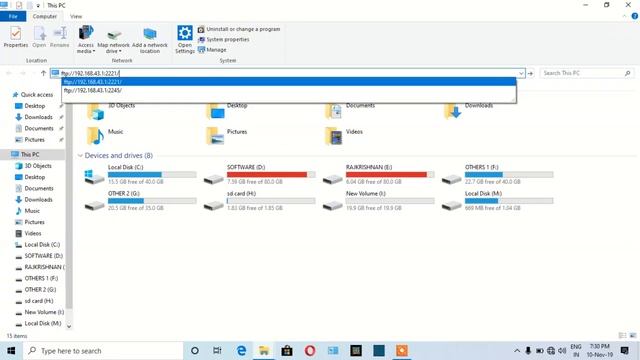The width and height of the screenshot is (640, 360).
Task: Select the OTHER 2 (G:) drive icon
Action: [94, 205]
